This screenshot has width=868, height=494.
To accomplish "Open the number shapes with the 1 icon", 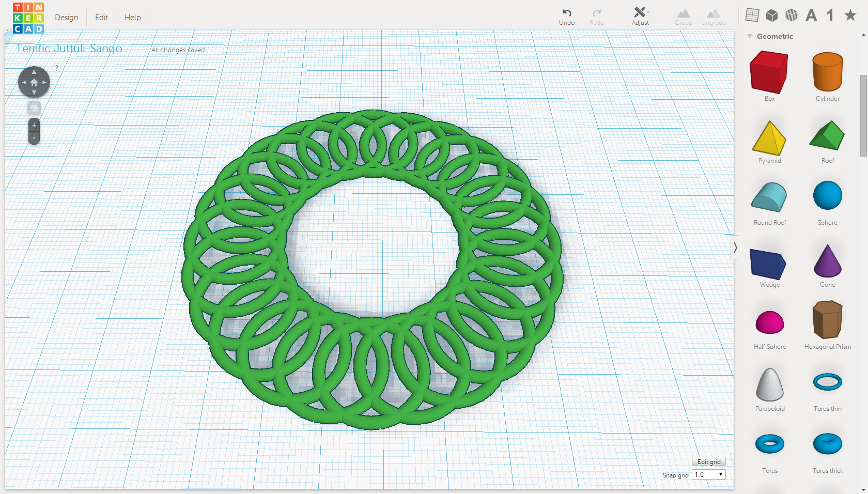I will tap(830, 16).
